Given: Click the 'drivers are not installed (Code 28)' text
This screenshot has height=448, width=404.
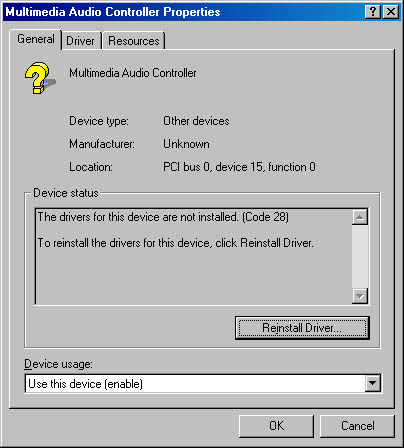Looking at the screenshot, I should (x=163, y=217).
